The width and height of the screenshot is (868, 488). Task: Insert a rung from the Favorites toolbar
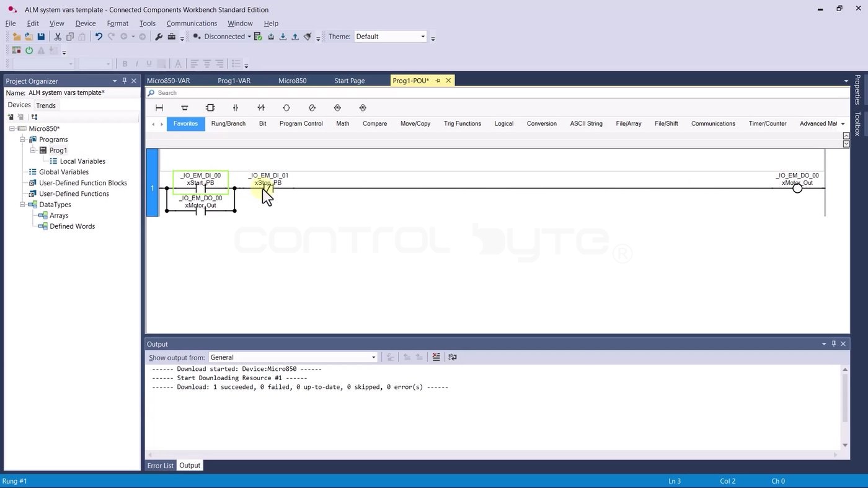click(x=159, y=108)
